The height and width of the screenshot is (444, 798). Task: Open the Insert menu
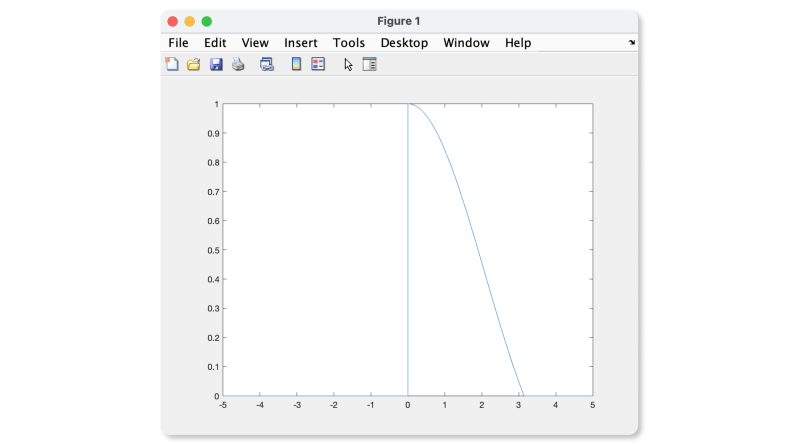[x=301, y=43]
